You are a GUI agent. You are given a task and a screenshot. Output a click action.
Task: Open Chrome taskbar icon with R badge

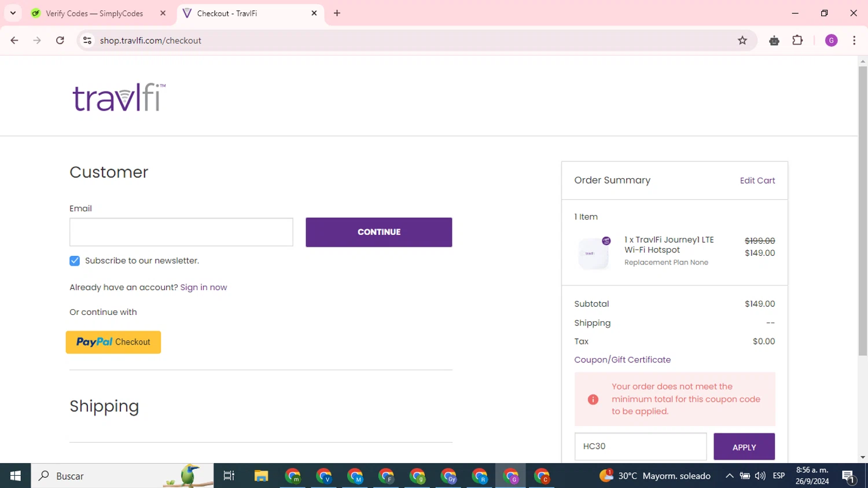tap(480, 476)
